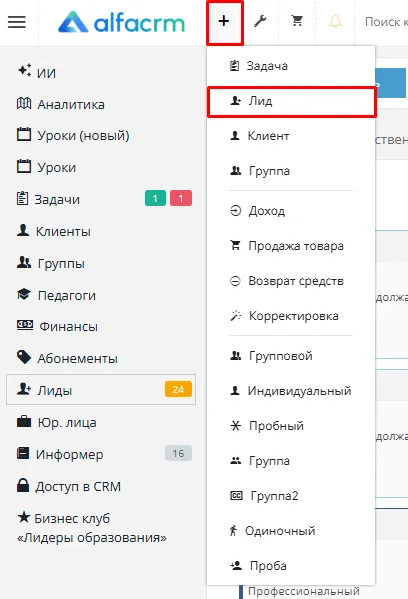408x599 pixels.
Task: Click the search field Поиск
Action: (x=385, y=22)
